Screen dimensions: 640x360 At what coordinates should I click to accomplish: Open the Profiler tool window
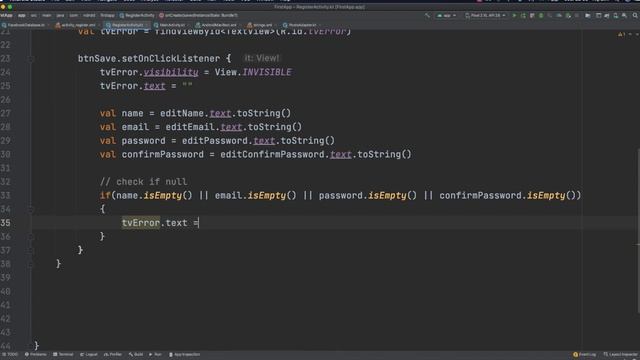[113, 354]
